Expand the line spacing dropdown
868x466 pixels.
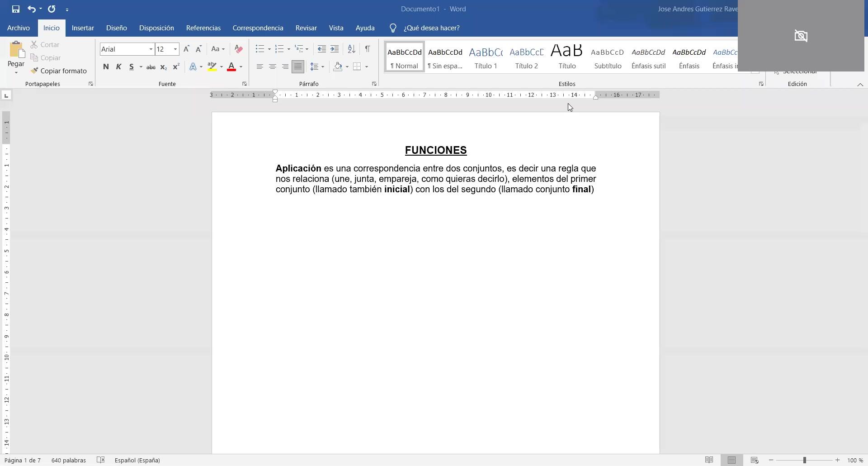(323, 67)
